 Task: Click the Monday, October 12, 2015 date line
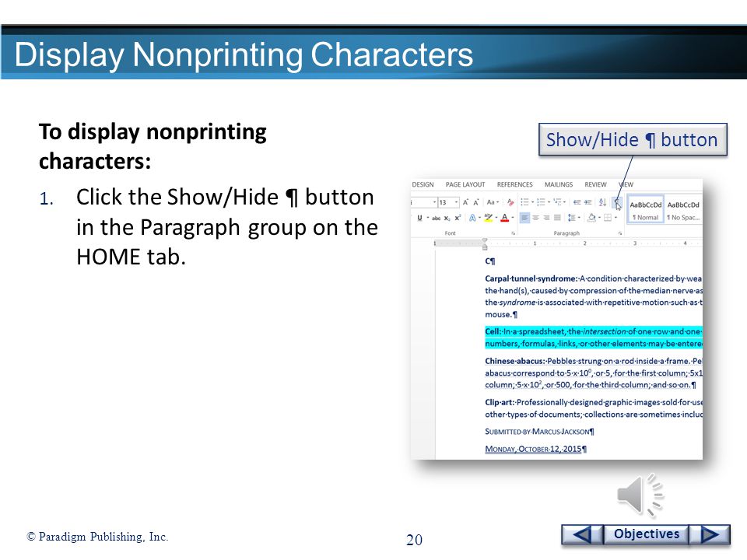(x=535, y=449)
